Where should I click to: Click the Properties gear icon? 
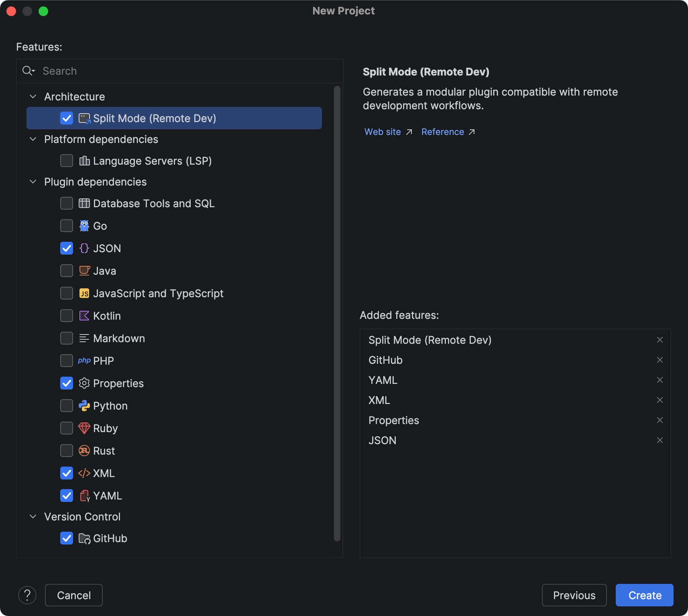point(84,383)
